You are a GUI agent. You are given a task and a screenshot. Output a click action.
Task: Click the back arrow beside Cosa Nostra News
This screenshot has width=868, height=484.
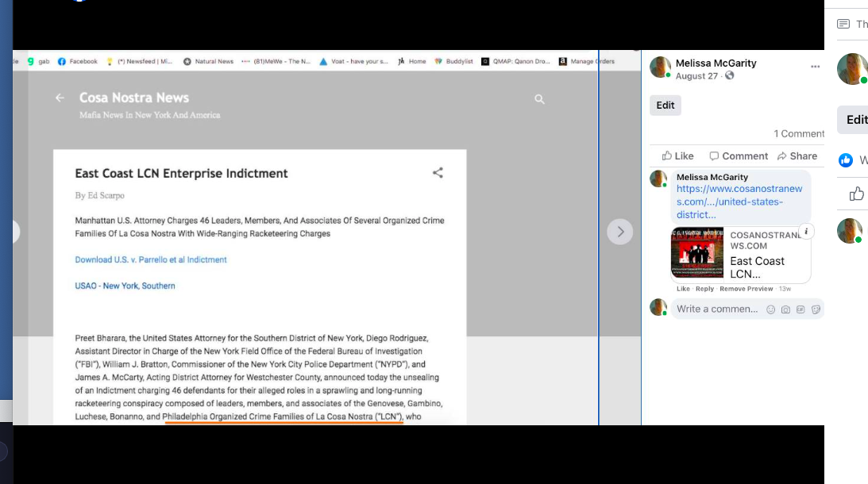click(60, 98)
